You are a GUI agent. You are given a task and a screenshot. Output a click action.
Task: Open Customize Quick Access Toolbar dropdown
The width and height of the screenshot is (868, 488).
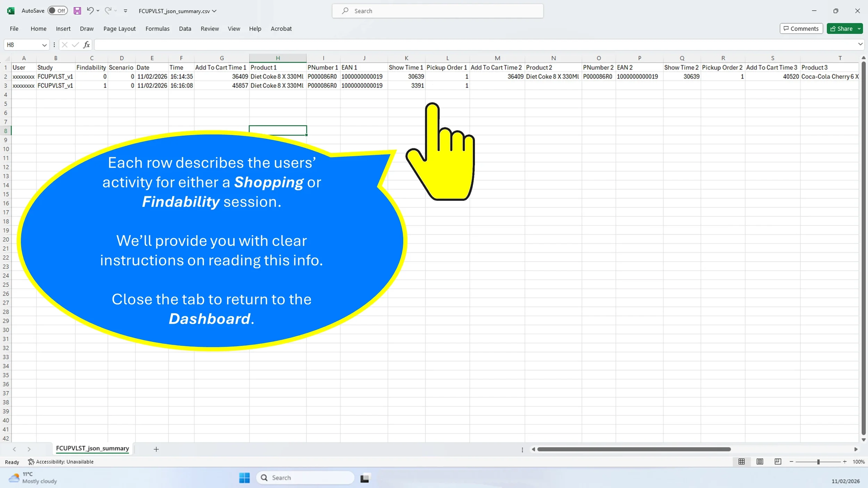pos(125,11)
